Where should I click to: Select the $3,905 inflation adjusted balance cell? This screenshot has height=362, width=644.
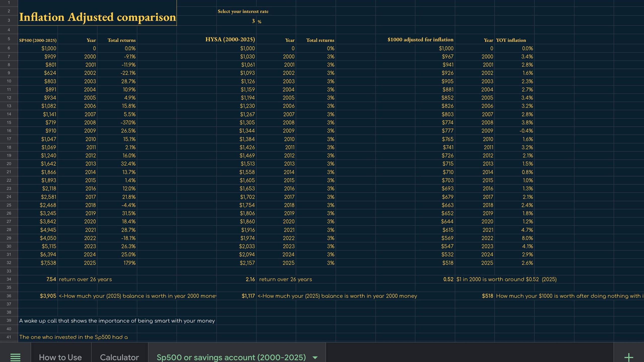coord(38,296)
